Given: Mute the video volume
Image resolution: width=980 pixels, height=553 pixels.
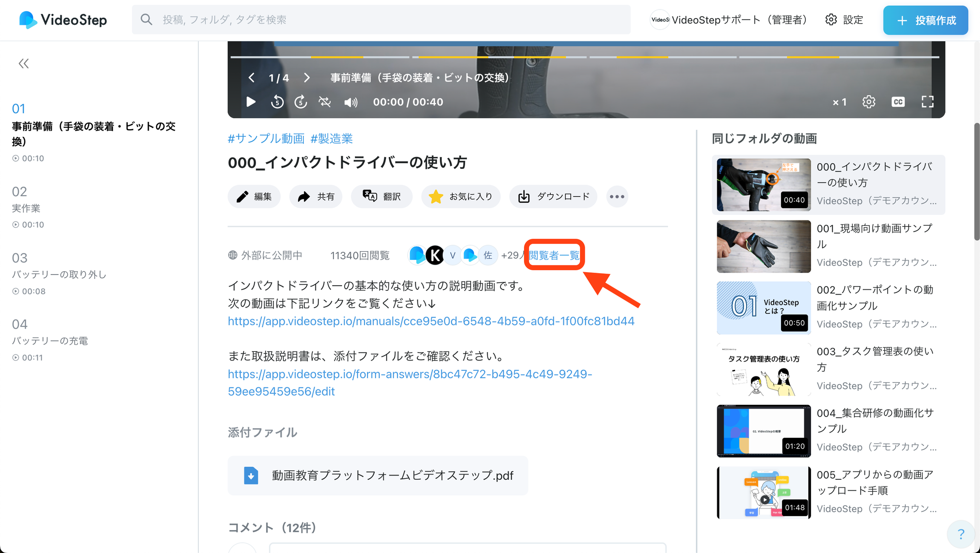Looking at the screenshot, I should [x=351, y=102].
